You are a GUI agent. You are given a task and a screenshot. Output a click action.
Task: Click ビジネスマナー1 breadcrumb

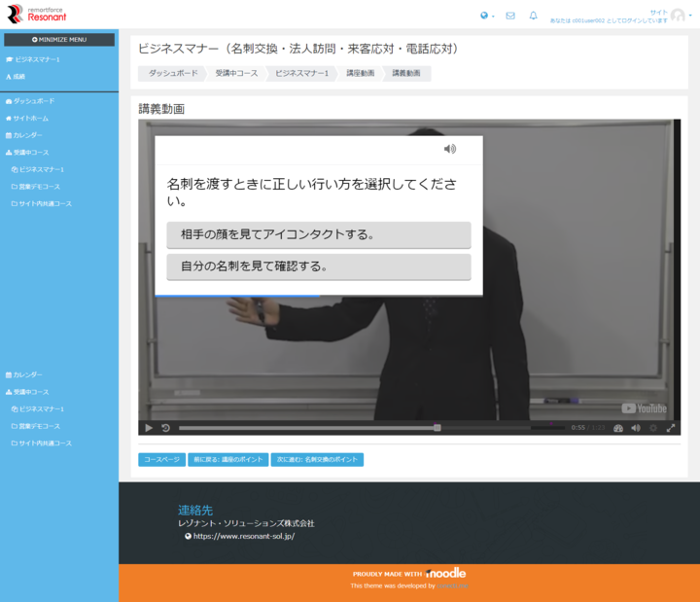[x=301, y=73]
